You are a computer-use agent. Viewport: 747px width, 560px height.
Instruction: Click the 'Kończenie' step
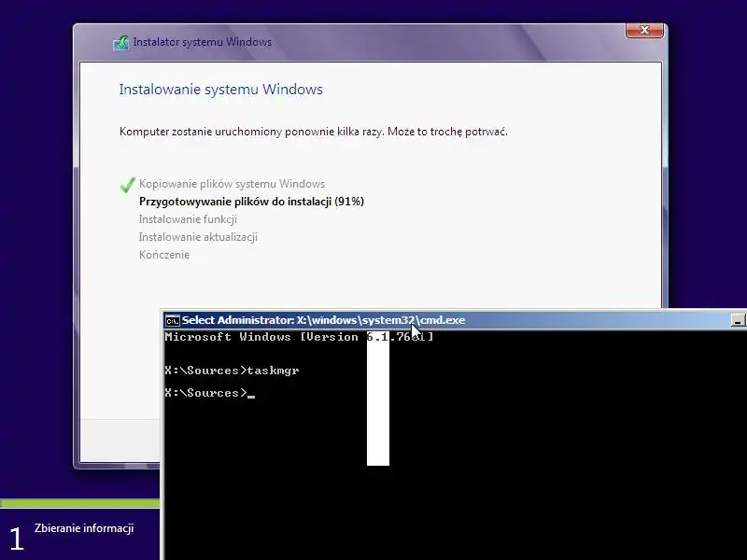pyautogui.click(x=164, y=254)
